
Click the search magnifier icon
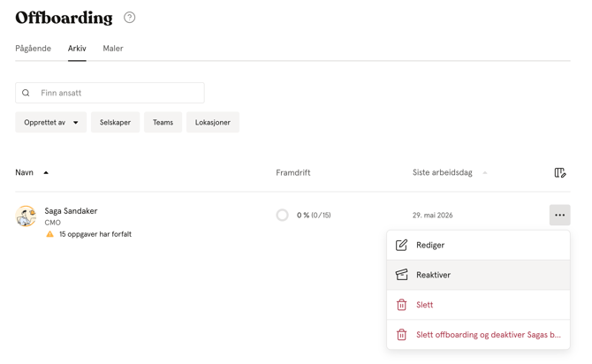click(26, 93)
